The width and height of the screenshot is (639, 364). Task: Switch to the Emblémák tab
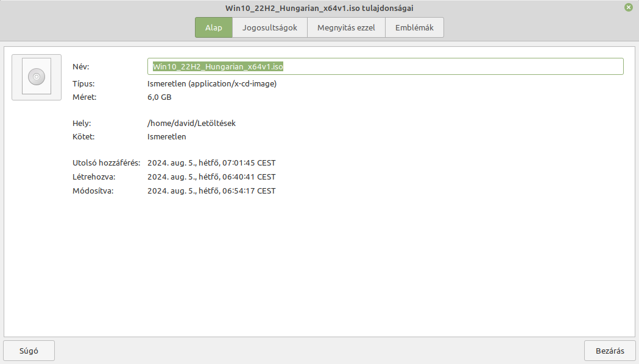pyautogui.click(x=414, y=27)
